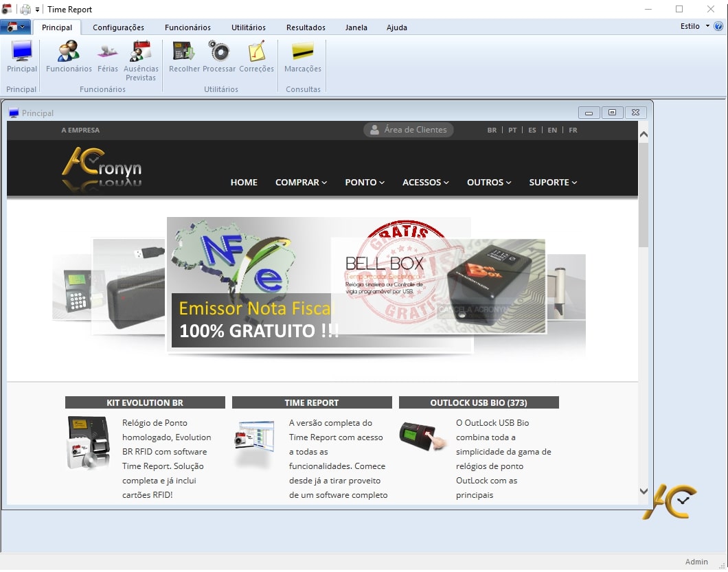Image resolution: width=728 pixels, height=572 pixels.
Task: Click the Área de Clientes button
Action: coord(409,130)
